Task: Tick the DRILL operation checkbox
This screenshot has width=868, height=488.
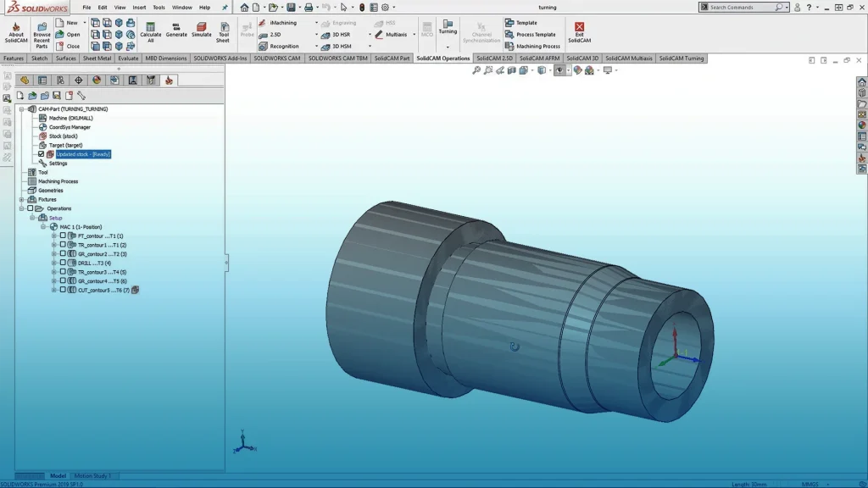Action: [x=64, y=263]
